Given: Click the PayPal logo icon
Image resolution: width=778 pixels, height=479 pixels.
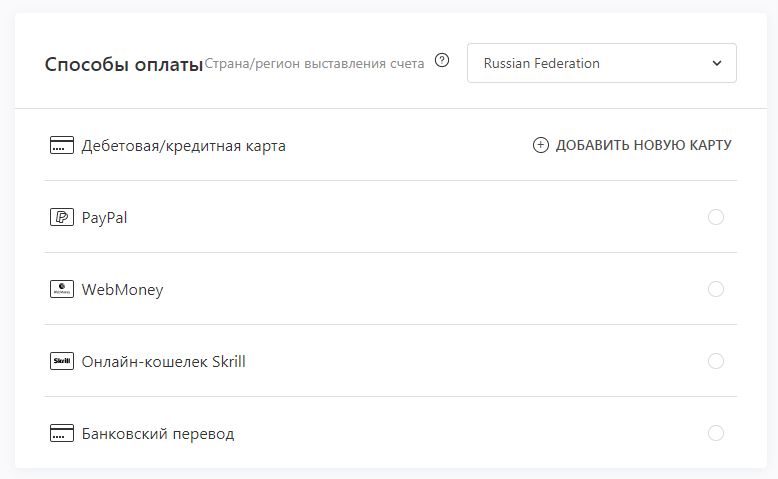Looking at the screenshot, I should tap(62, 217).
